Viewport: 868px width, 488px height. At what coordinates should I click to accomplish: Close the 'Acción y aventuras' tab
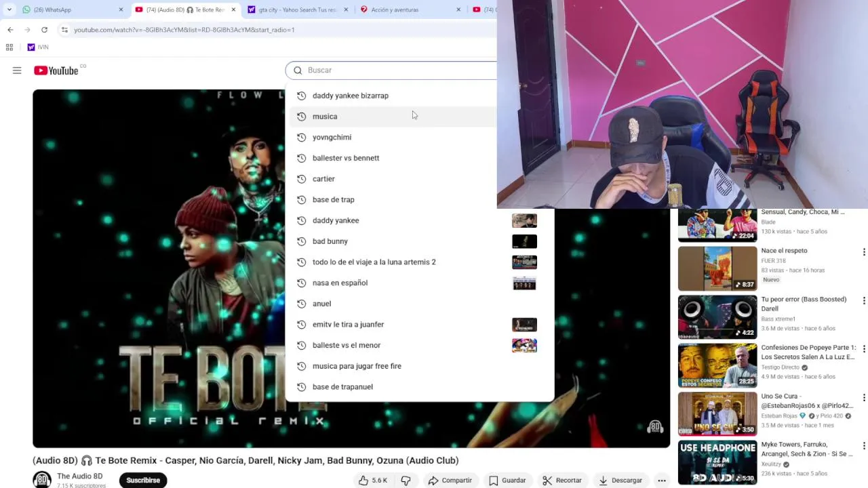click(x=458, y=9)
